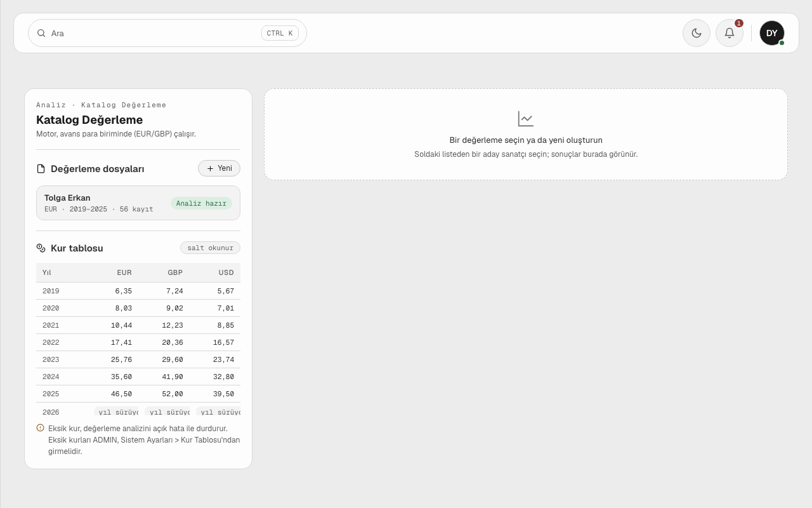Click the file icon beside Değerleme dosyaları
This screenshot has width=812, height=508.
41,169
